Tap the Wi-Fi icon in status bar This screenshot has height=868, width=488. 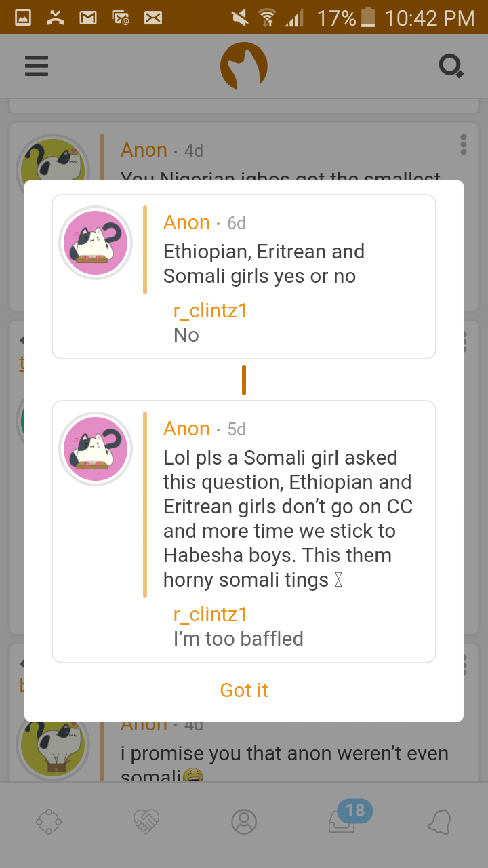click(268, 18)
